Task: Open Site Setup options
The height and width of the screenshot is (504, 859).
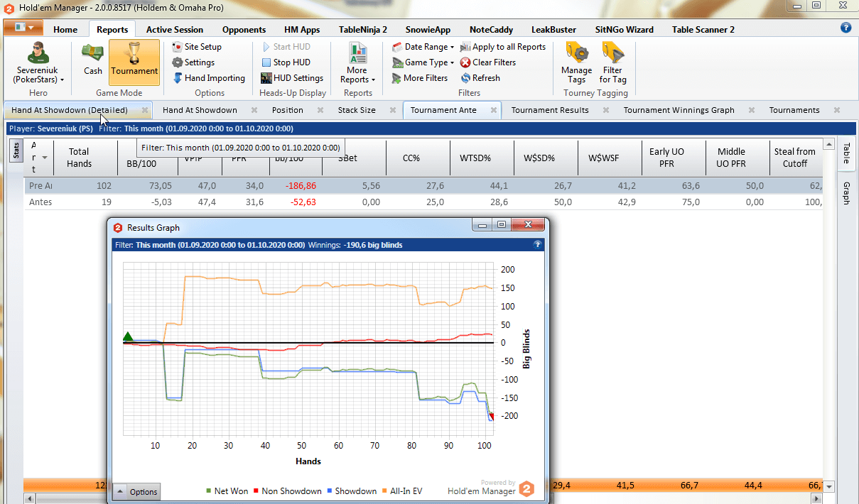Action: pos(197,47)
